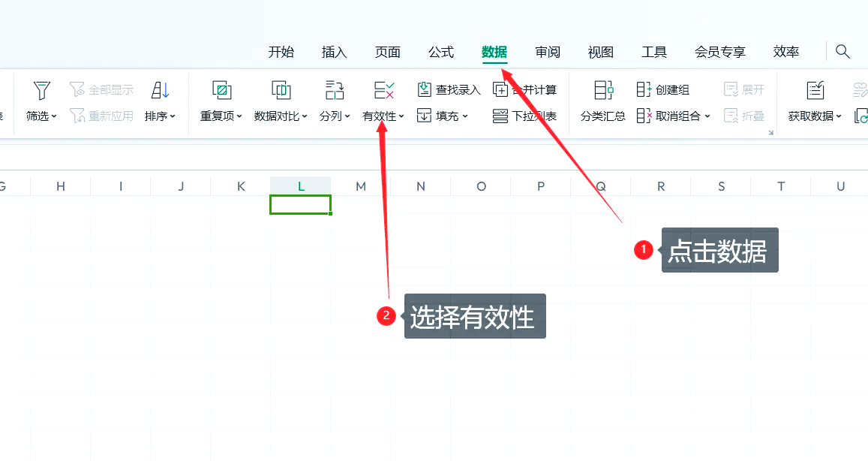Viewport: 868px width, 461px height.
Task: Select column header P
Action: [541, 186]
